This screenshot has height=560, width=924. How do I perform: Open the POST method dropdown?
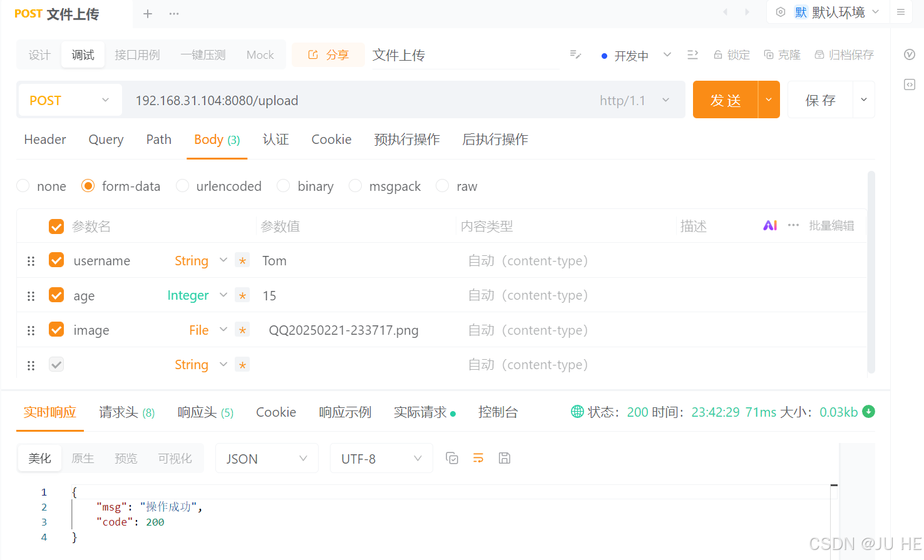[69, 100]
